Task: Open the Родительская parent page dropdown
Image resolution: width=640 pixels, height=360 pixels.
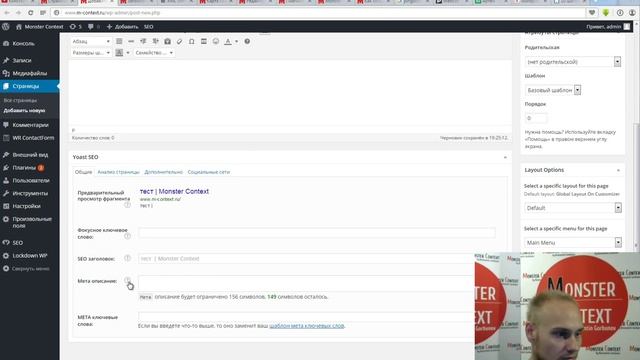Action: [573, 62]
